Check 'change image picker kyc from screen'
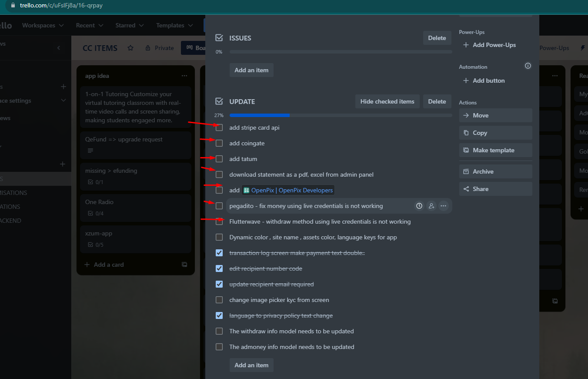The height and width of the screenshot is (379, 588). (x=219, y=300)
